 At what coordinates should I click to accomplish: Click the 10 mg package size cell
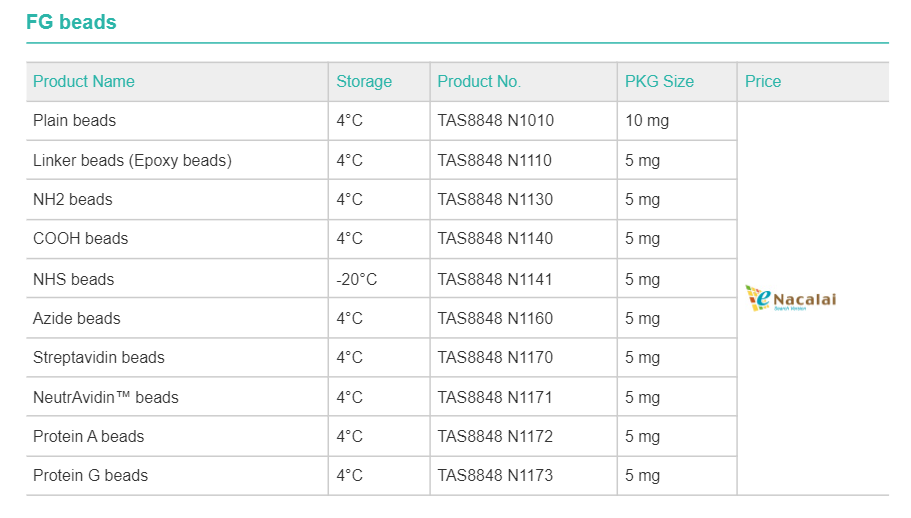(647, 121)
